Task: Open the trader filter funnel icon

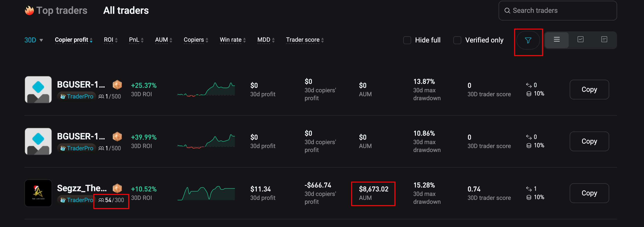Action: click(528, 40)
